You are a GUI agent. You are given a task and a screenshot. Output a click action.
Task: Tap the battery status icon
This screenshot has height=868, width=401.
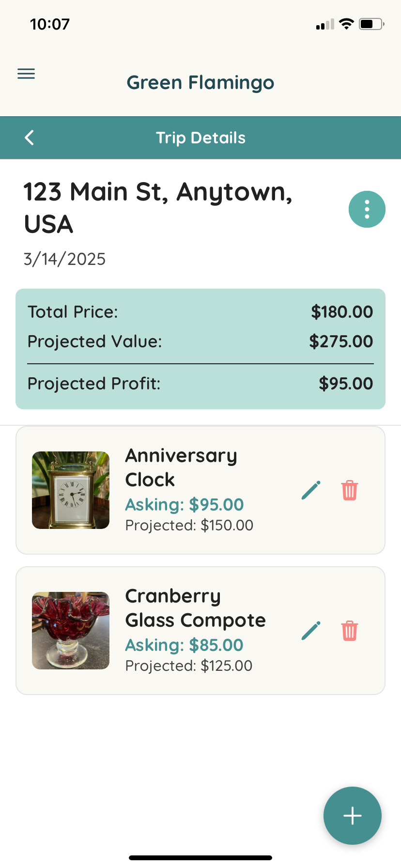pyautogui.click(x=371, y=24)
